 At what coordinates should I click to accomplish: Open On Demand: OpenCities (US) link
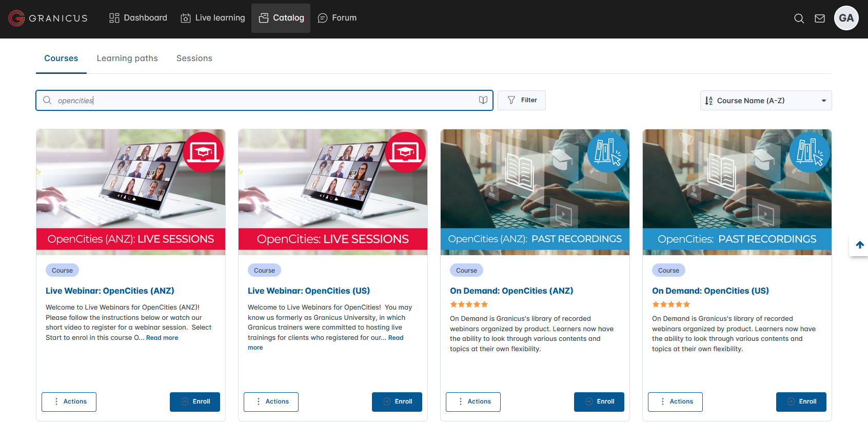point(711,291)
